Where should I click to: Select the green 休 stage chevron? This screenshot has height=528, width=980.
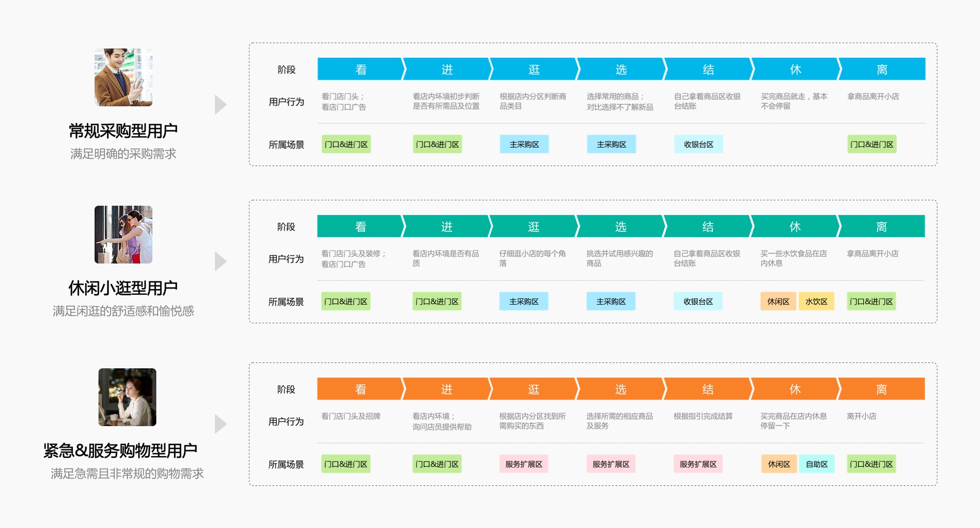(x=795, y=226)
